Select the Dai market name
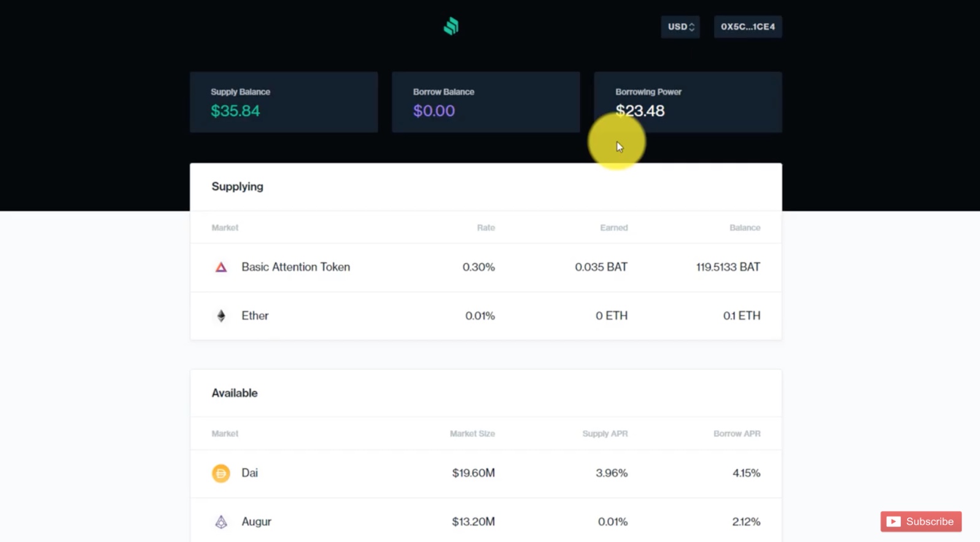980x542 pixels. pyautogui.click(x=249, y=473)
